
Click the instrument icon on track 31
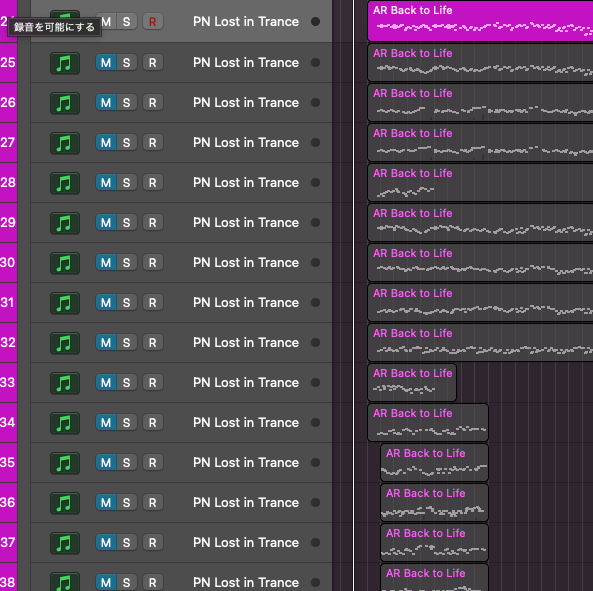tap(65, 303)
